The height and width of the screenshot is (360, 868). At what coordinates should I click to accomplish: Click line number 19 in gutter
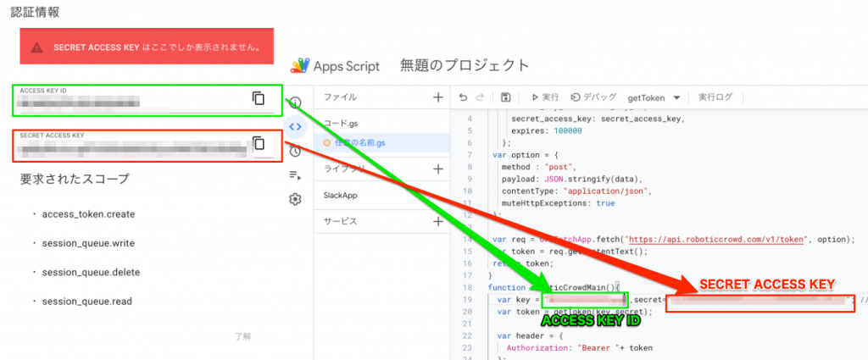468,300
